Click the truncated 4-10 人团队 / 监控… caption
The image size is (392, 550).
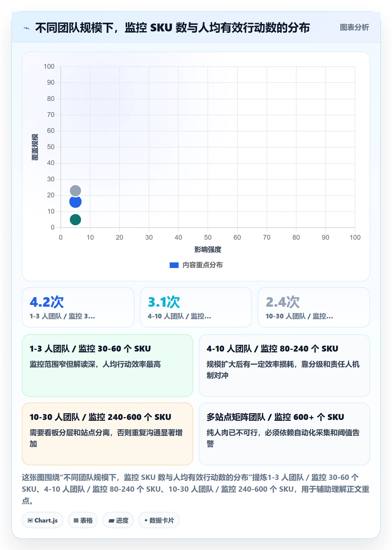179,316
